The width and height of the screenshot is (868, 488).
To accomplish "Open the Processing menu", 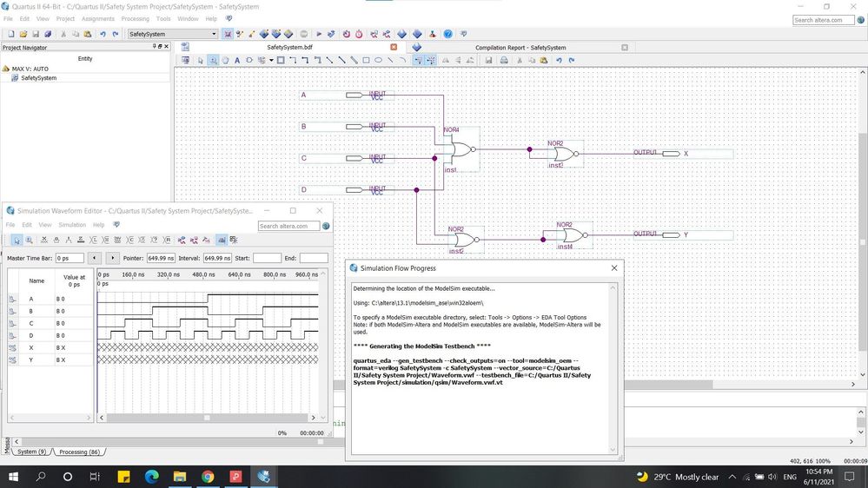I will pyautogui.click(x=135, y=18).
